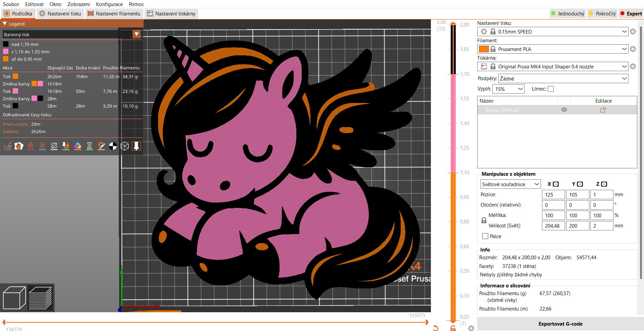Switch to sliced layers preview icon
644x331 pixels.
click(40, 297)
